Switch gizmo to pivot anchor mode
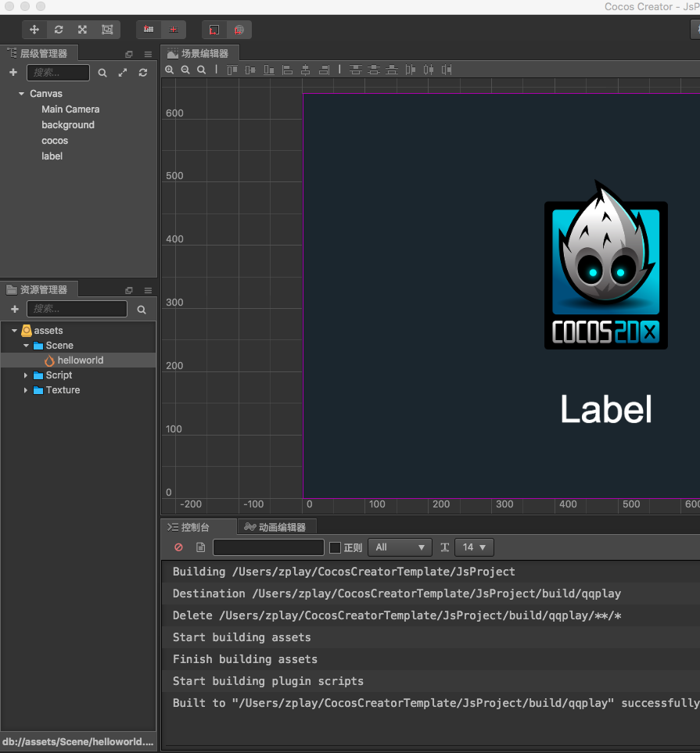The width and height of the screenshot is (700, 753). 149,30
